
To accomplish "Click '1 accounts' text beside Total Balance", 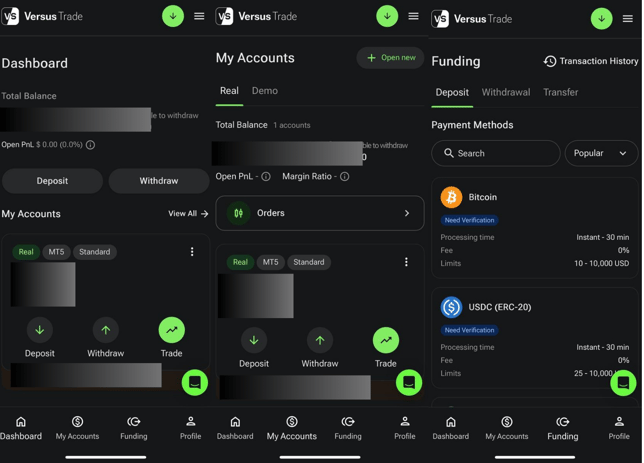I will point(292,125).
